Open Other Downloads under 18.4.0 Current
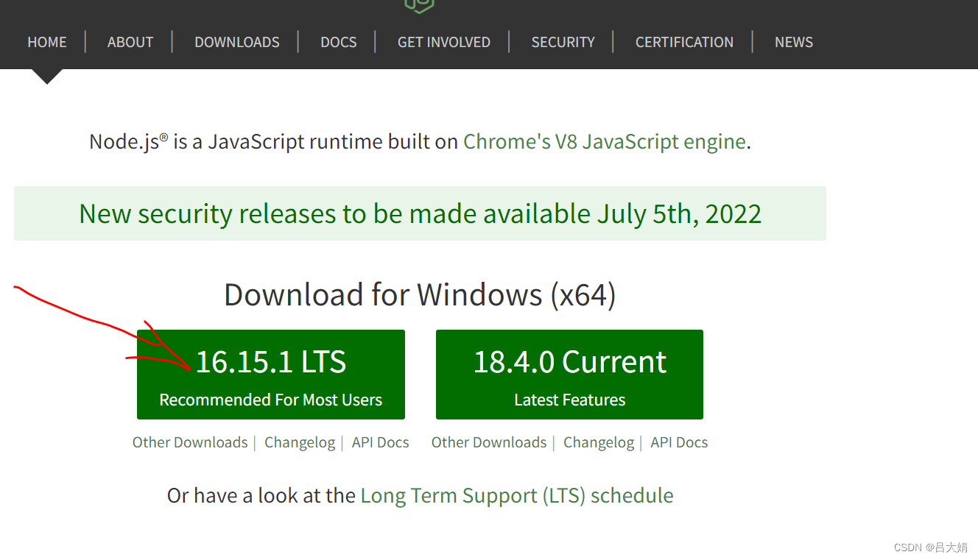The height and width of the screenshot is (560, 978). (489, 442)
